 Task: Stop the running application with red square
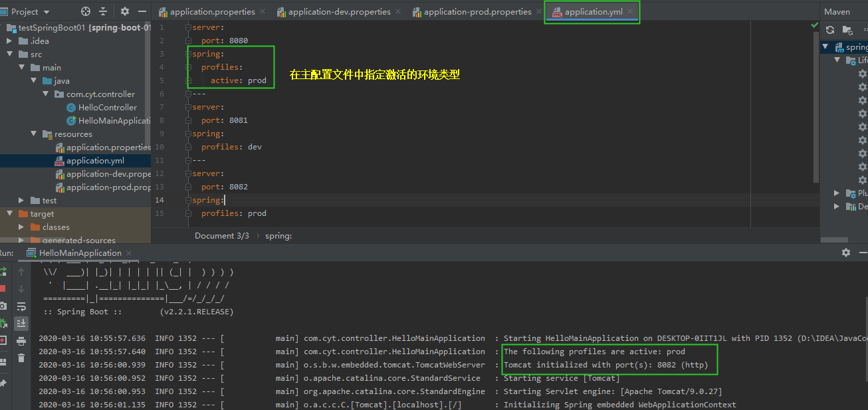(2, 289)
